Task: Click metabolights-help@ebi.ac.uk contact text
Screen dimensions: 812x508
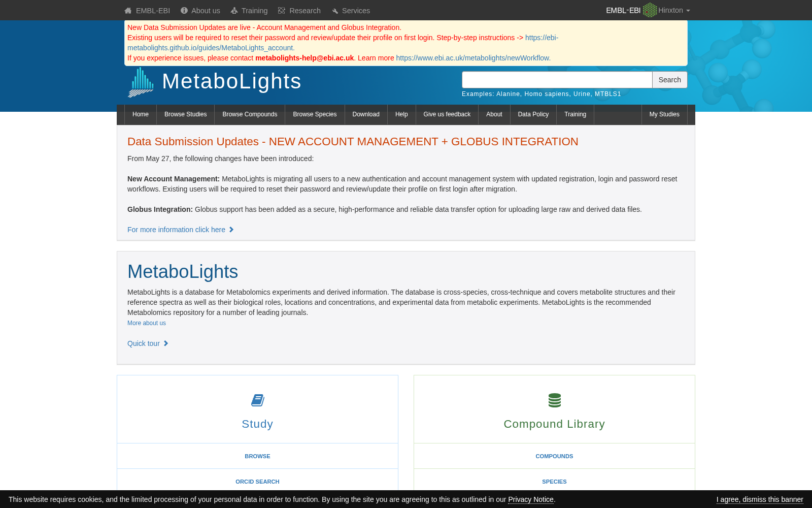Action: [x=304, y=58]
